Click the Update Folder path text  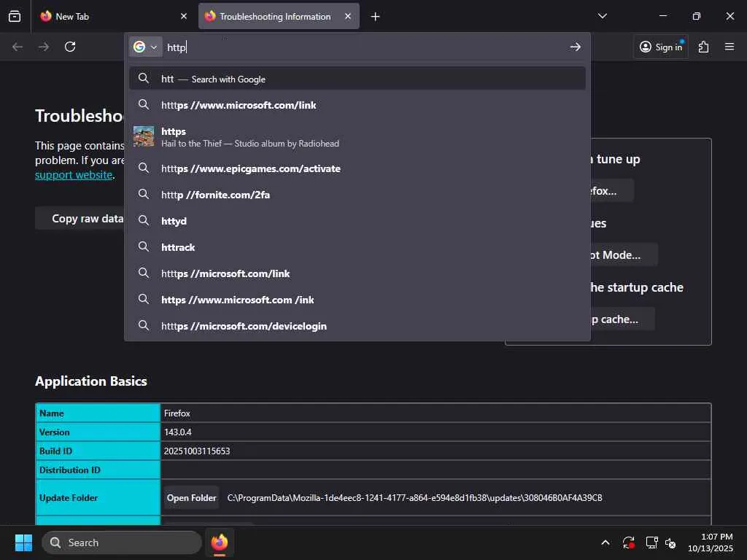coord(414,497)
